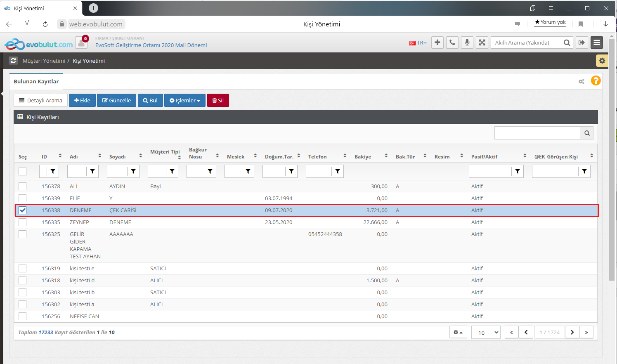Click the red Sil button
Image resolution: width=617 pixels, height=364 pixels.
(218, 100)
